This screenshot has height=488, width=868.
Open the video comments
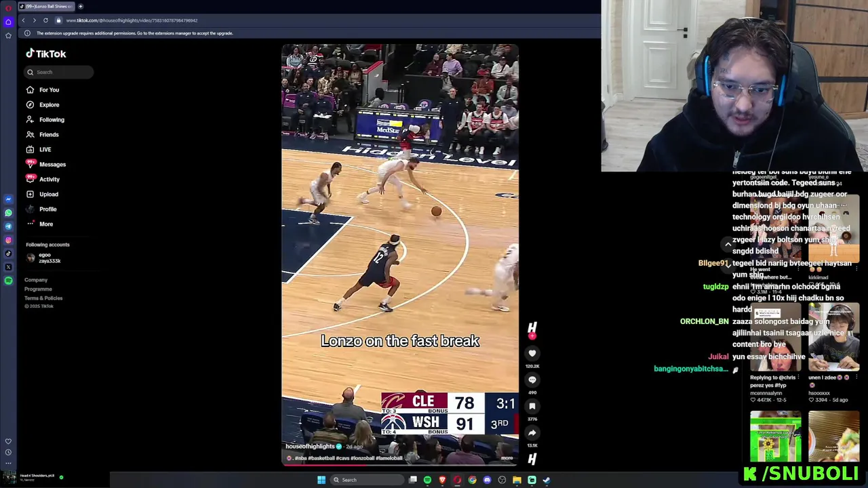(532, 380)
